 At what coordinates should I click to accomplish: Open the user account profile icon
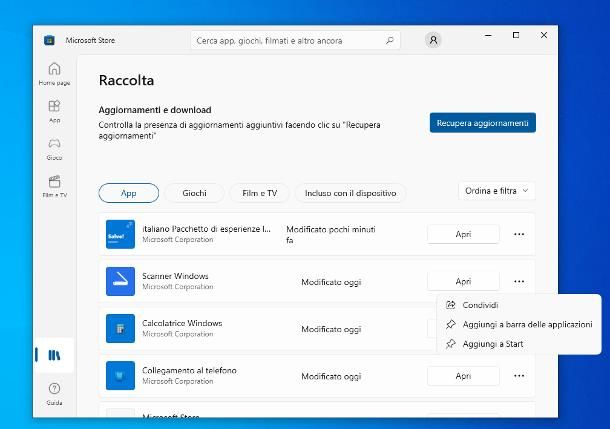coord(433,40)
